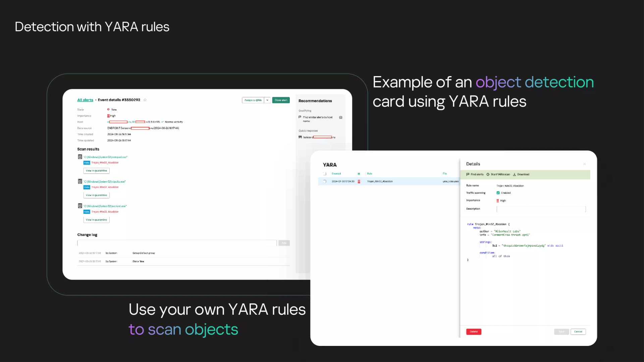Sort the YARA table by Created column
Viewport: 644px width, 362px height.
[336, 174]
